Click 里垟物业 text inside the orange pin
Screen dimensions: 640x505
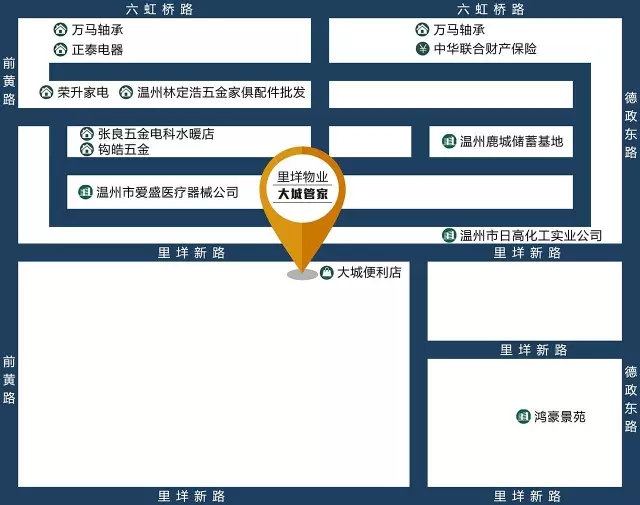(x=302, y=177)
